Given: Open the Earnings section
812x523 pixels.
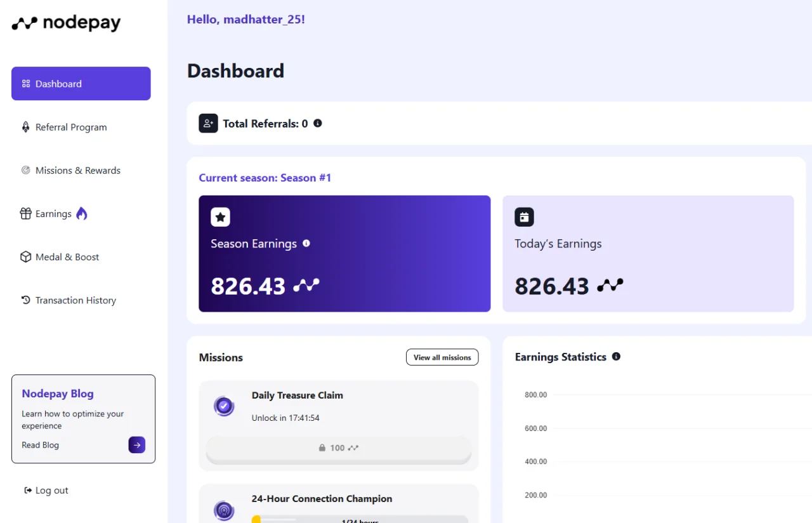Looking at the screenshot, I should pos(53,214).
